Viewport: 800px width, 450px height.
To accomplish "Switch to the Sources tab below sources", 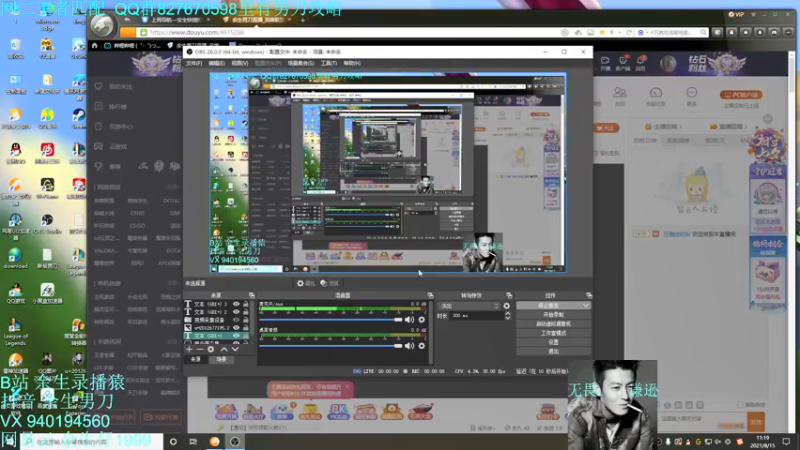I will 195,359.
